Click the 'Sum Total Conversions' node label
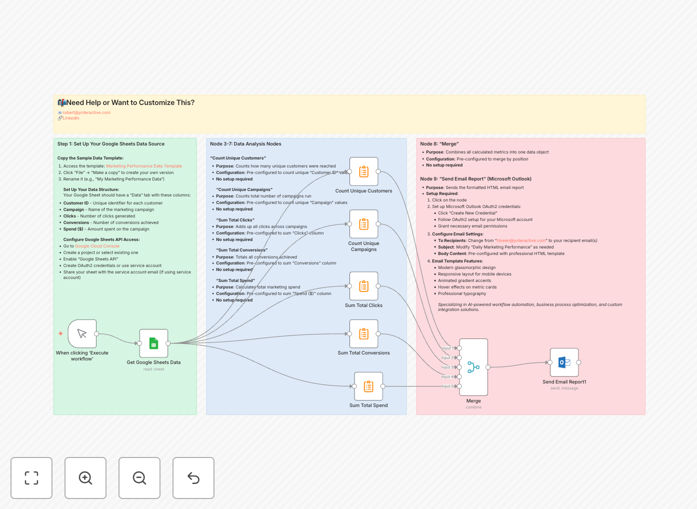Image resolution: width=697 pixels, height=509 pixels. click(364, 353)
